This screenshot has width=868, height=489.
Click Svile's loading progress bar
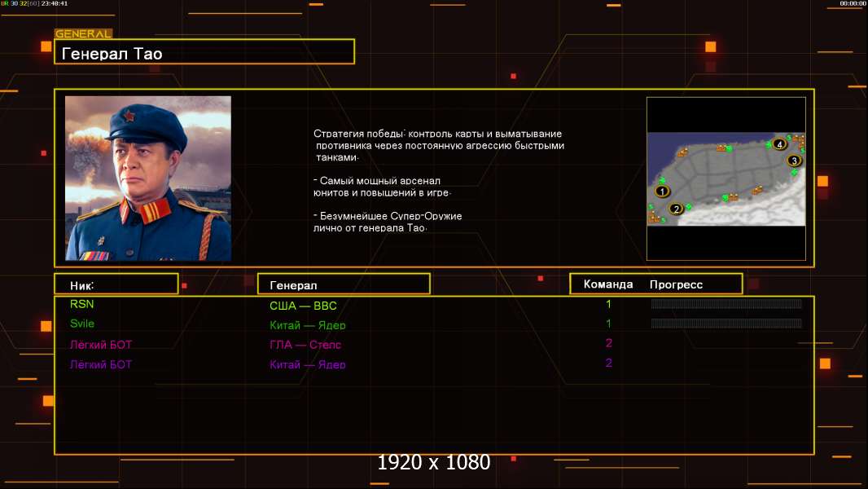coord(726,324)
